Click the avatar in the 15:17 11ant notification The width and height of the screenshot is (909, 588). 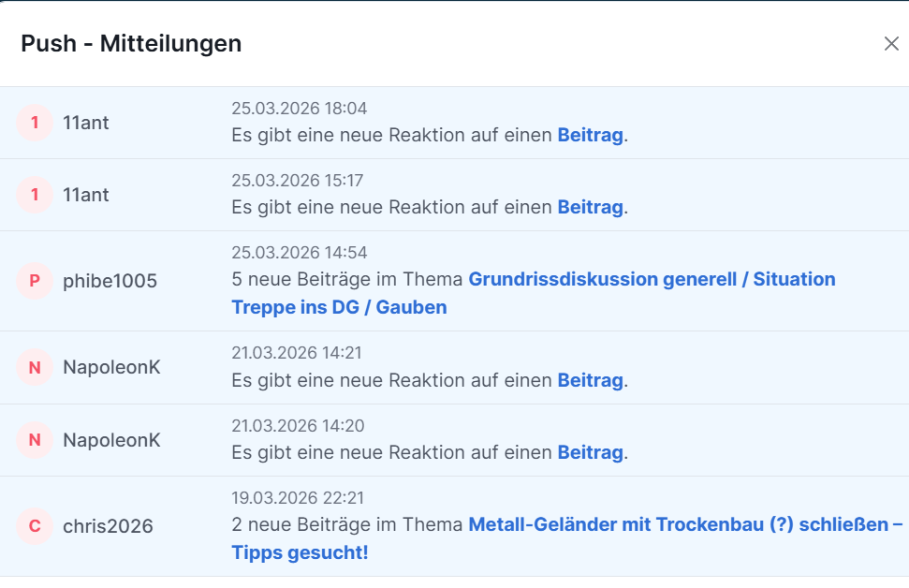click(x=35, y=195)
